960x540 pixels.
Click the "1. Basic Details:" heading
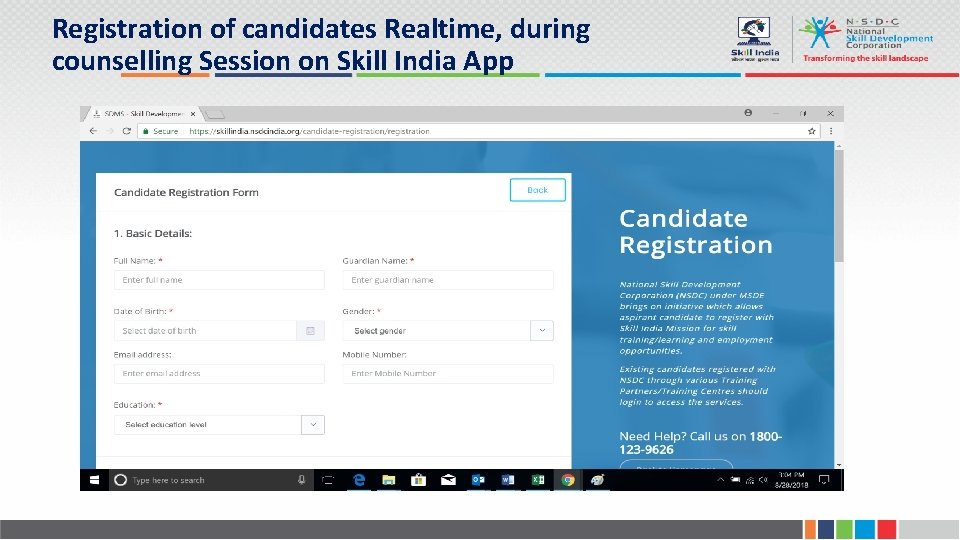click(153, 233)
